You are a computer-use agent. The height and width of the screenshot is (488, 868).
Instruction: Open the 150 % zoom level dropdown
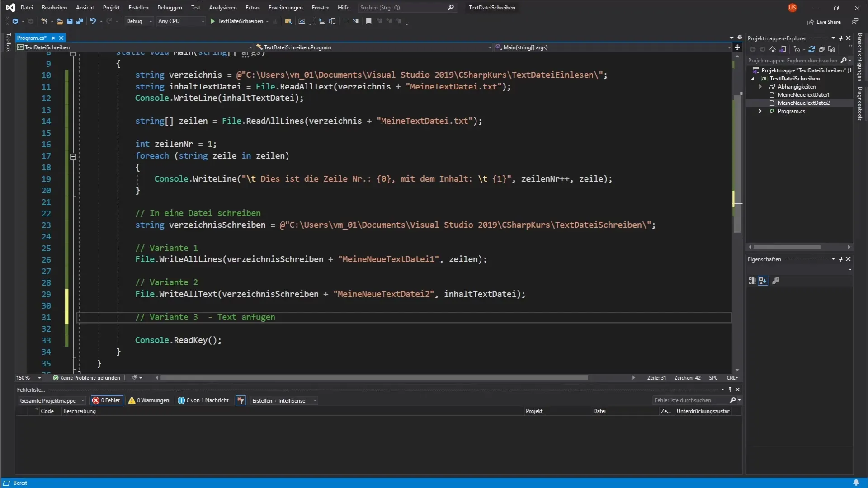click(28, 378)
